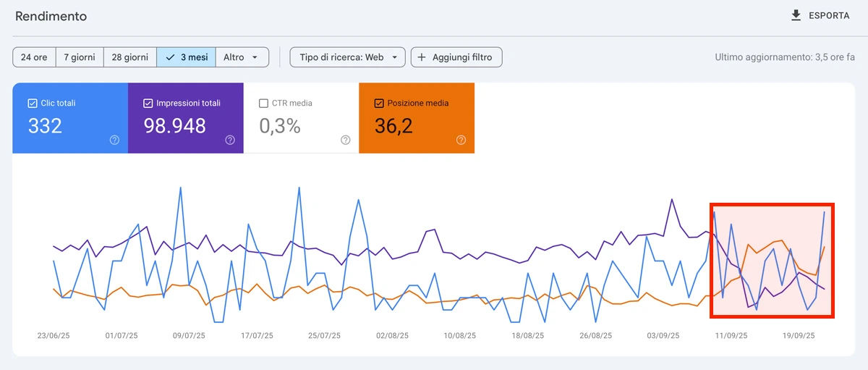Expand the Altro date range dropdown
The image size is (868, 370).
pos(242,57)
